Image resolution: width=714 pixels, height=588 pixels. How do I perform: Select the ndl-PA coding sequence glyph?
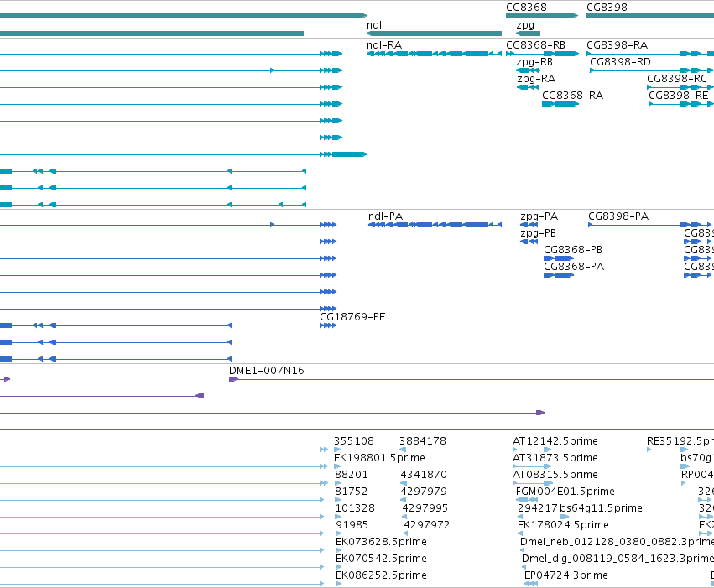pos(435,225)
